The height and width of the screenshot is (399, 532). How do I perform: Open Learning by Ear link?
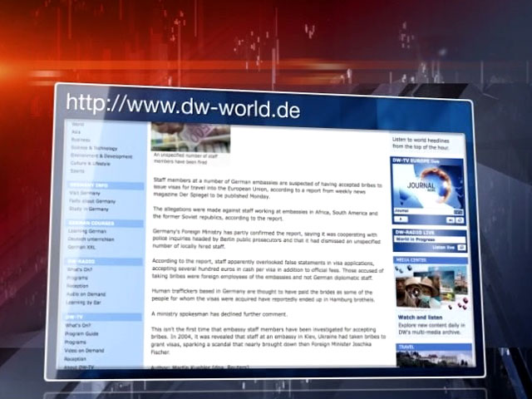click(x=83, y=303)
